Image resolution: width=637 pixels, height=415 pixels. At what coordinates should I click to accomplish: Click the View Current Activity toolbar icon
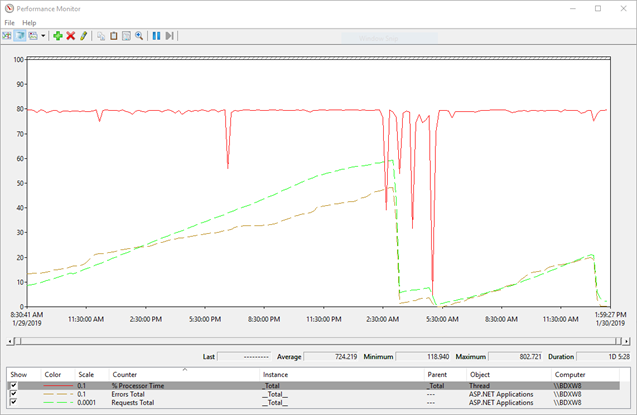pyautogui.click(x=7, y=36)
